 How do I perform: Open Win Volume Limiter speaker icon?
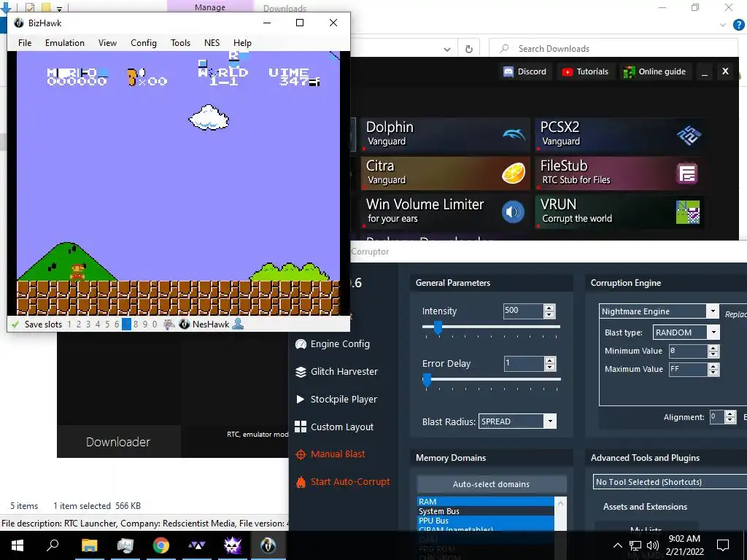(x=514, y=212)
